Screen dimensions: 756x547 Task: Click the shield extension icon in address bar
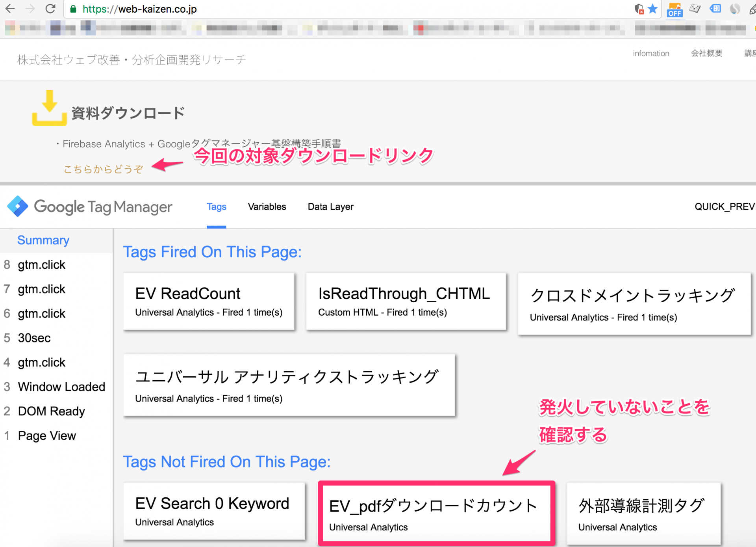[x=639, y=9]
